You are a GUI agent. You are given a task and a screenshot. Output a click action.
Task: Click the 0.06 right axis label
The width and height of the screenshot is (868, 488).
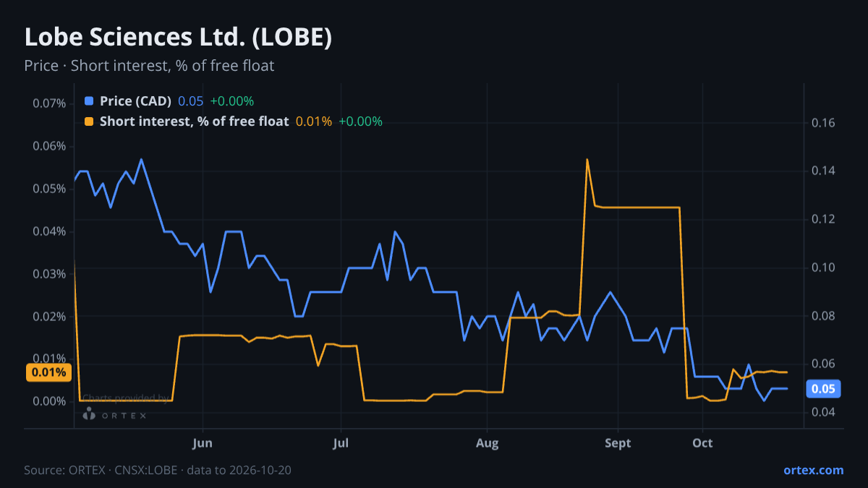click(824, 364)
